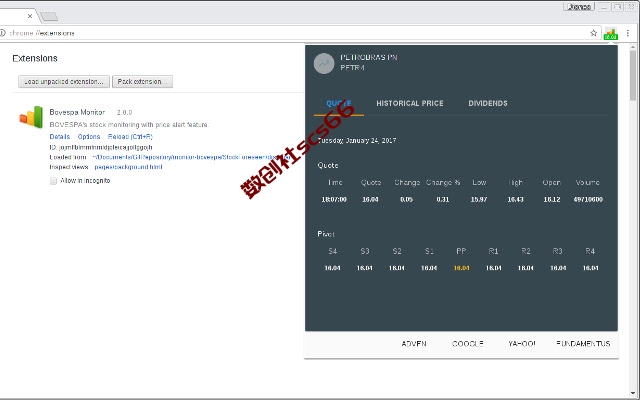
Task: Switch to the DIVIDENDS tab
Action: pos(488,103)
